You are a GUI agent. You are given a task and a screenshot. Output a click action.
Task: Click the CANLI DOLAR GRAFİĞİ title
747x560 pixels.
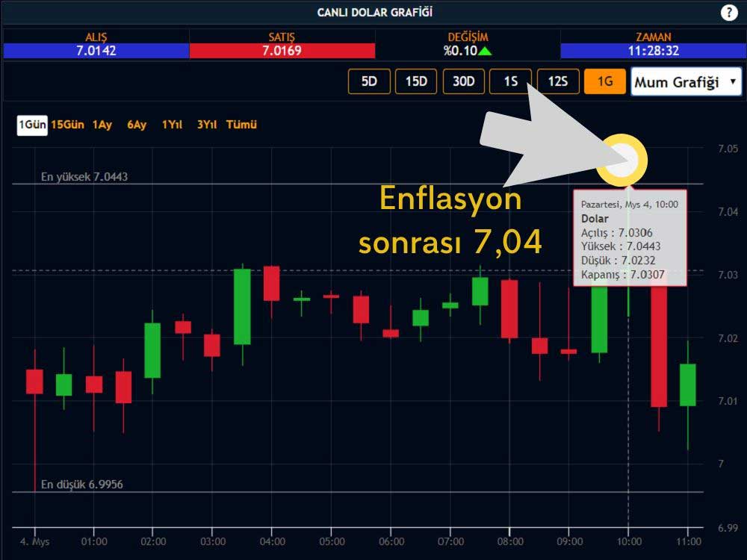[x=375, y=13]
